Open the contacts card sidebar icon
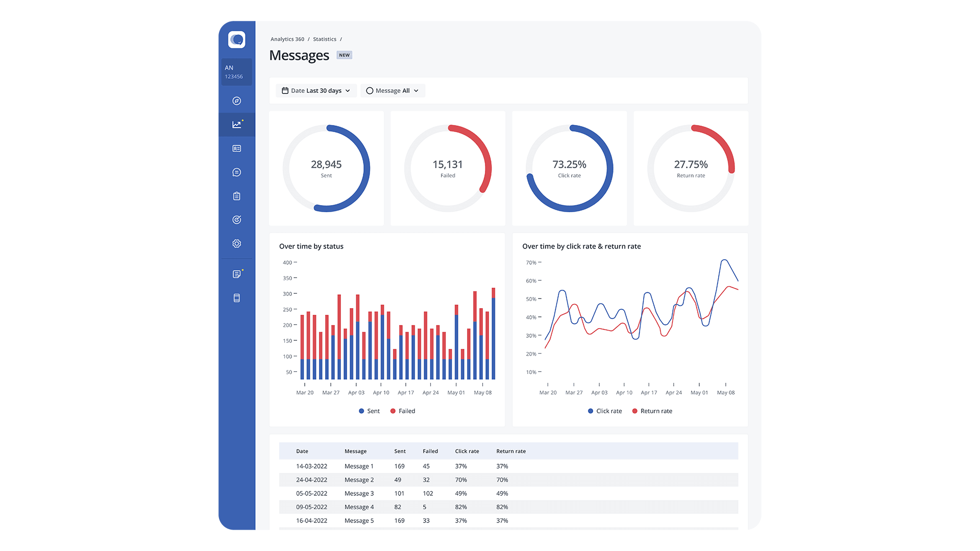This screenshot has height=551, width=980. (x=237, y=148)
